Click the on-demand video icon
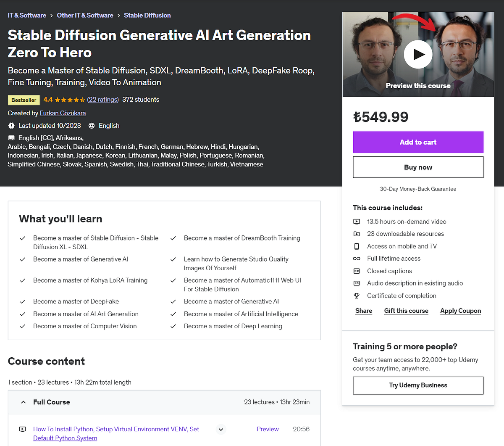This screenshot has height=446, width=504. coord(357,222)
